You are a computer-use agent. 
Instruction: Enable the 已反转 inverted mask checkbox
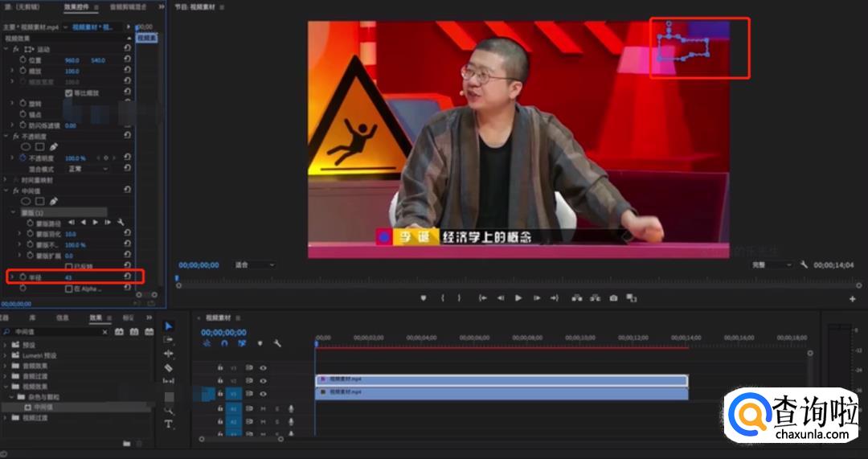point(68,266)
